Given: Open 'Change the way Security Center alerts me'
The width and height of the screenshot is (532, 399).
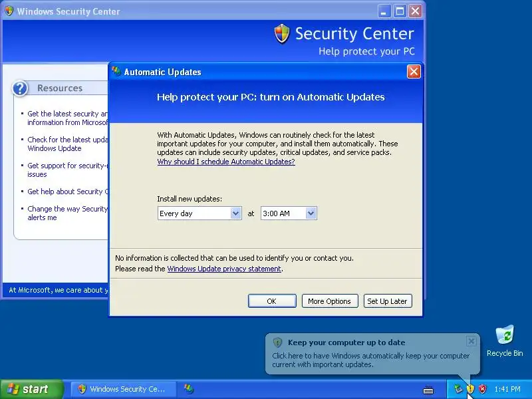Looking at the screenshot, I should tap(67, 213).
